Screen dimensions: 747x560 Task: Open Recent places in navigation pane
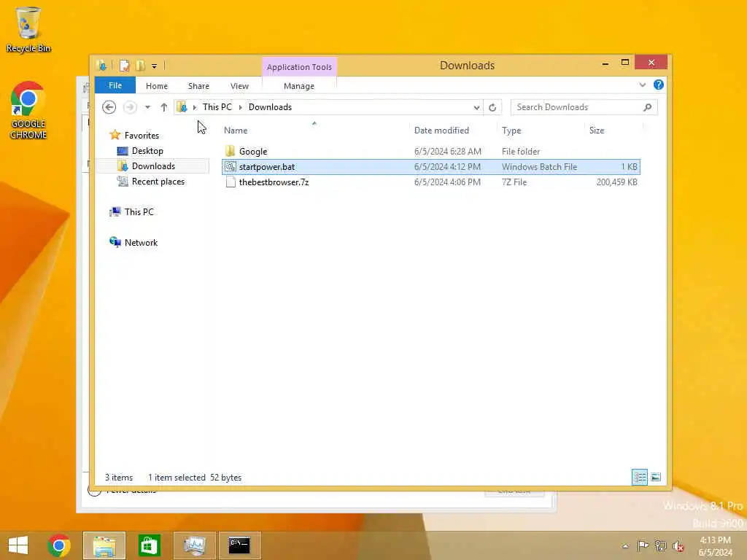coord(158,182)
